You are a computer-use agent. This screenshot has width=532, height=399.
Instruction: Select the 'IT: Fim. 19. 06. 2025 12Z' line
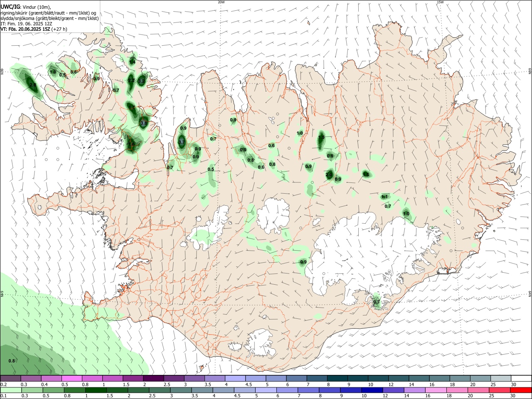pyautogui.click(x=26, y=24)
